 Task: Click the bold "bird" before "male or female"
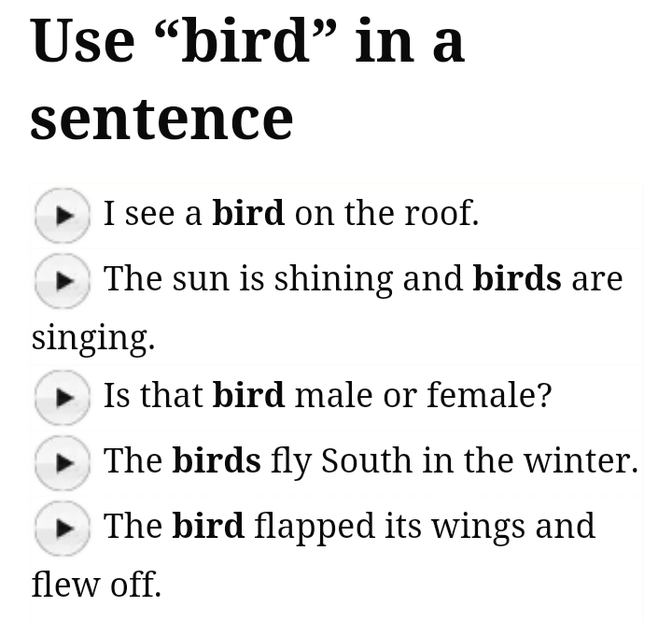coord(248,396)
